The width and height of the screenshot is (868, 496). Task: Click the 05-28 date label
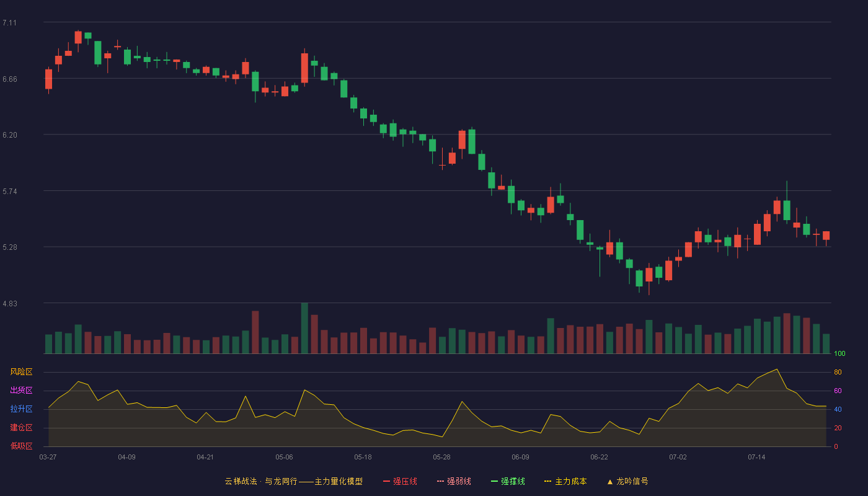coord(441,457)
